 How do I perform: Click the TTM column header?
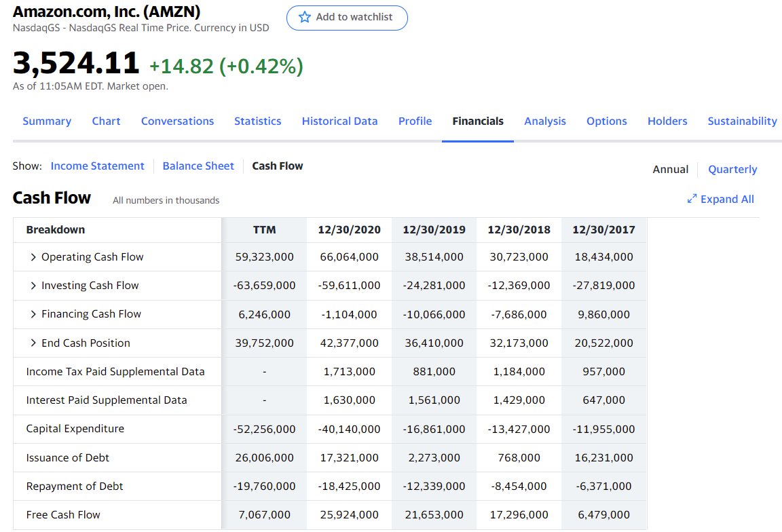pos(264,230)
